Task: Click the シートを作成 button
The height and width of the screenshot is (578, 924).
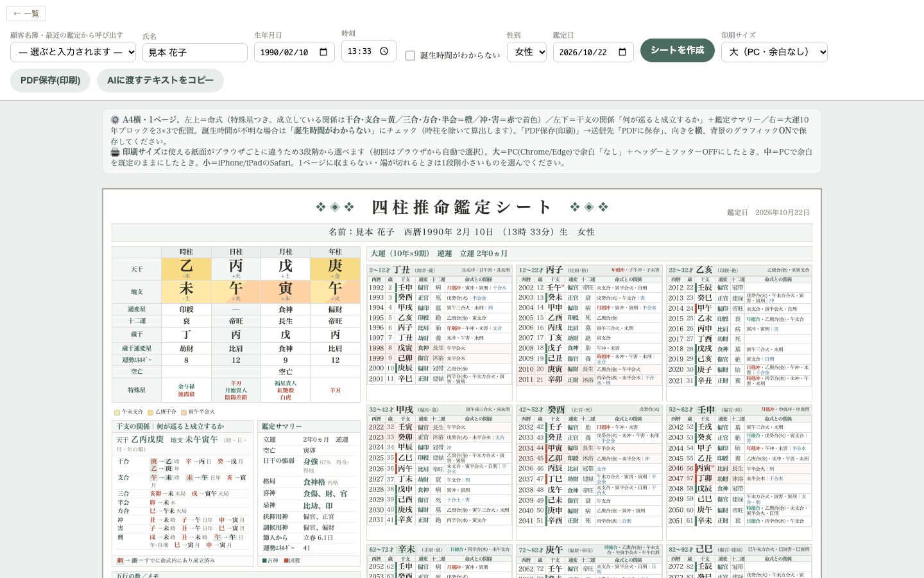Action: tap(678, 50)
